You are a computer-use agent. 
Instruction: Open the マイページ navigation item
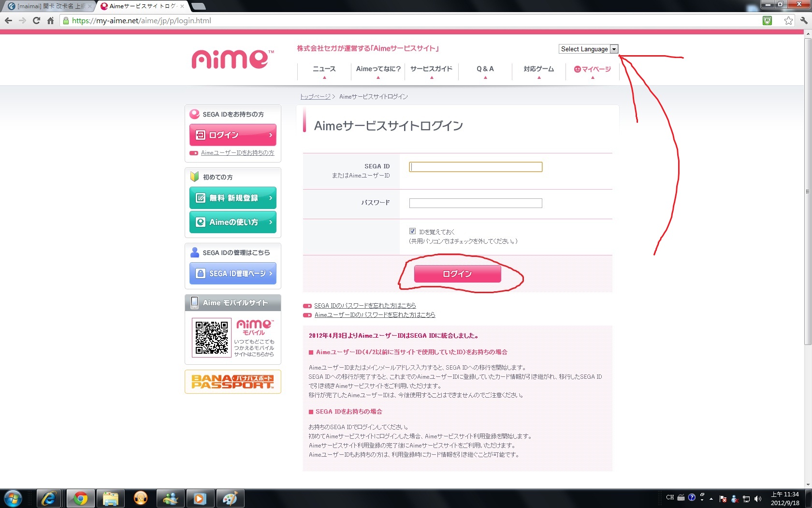(593, 69)
